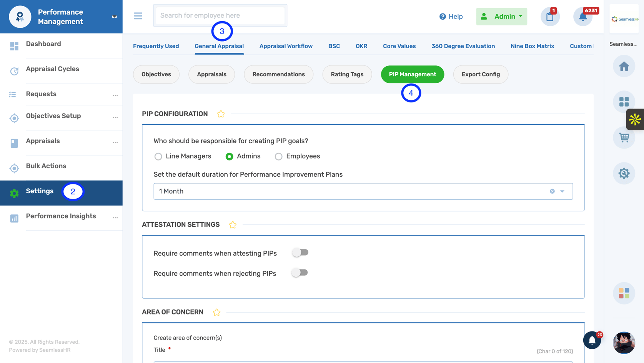Click the Export Config pill button
Screen dimensions: 644x363
481,74
